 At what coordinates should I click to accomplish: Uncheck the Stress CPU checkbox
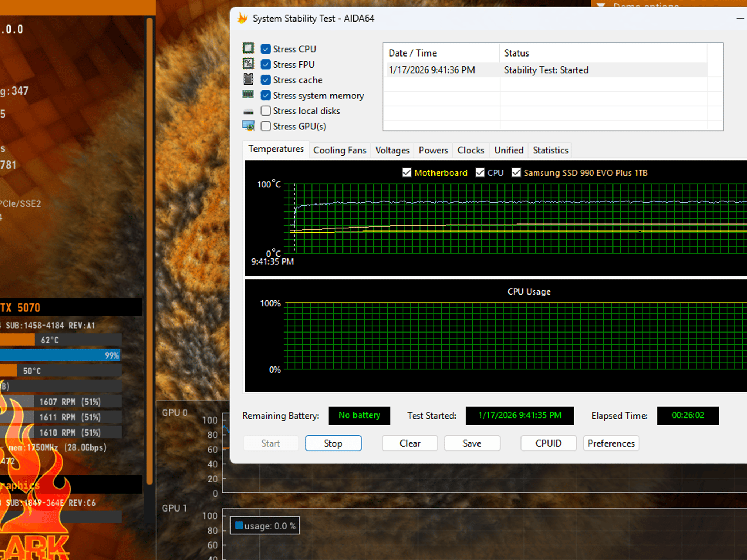[266, 49]
